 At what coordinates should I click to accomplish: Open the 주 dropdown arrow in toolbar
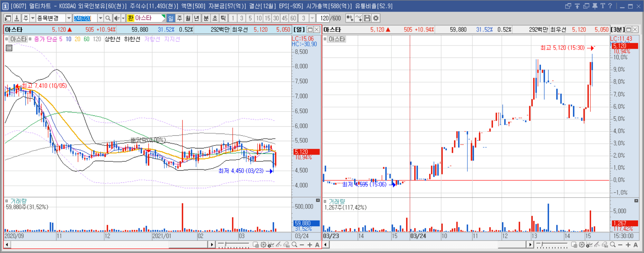point(33,18)
